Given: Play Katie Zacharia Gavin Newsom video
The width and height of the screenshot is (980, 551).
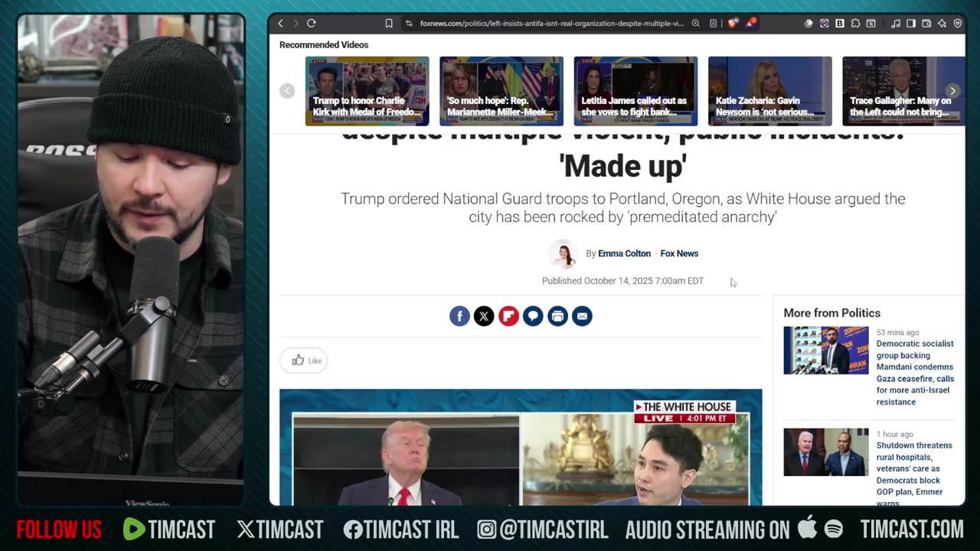Looking at the screenshot, I should 770,91.
